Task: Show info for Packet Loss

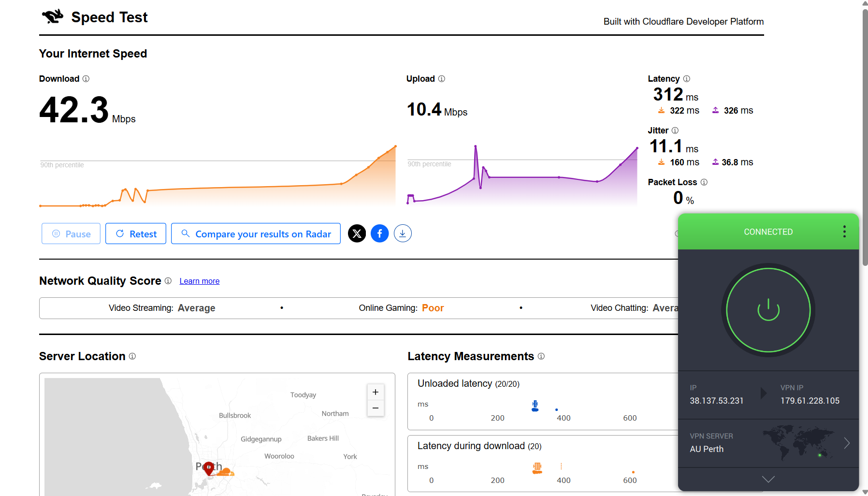Action: click(x=704, y=182)
